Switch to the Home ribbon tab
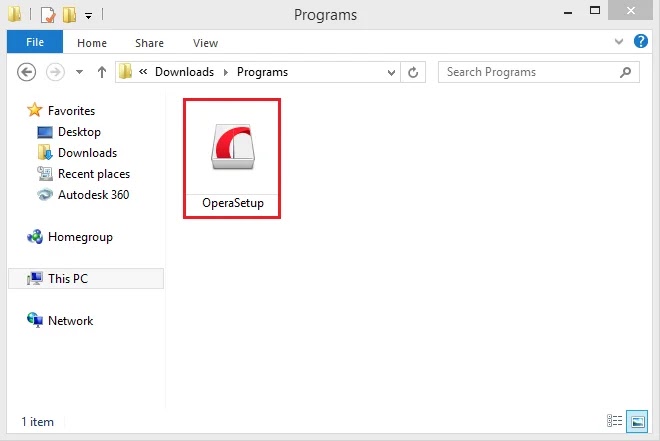 [92, 43]
